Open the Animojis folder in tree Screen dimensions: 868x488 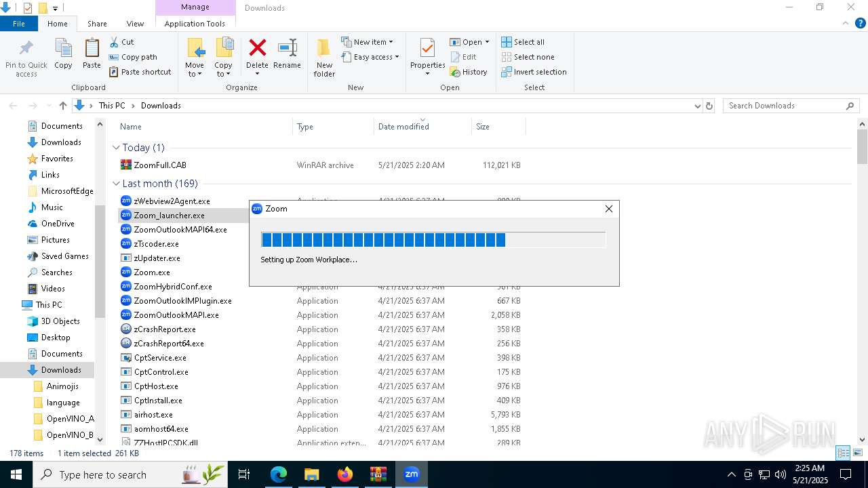[62, 386]
